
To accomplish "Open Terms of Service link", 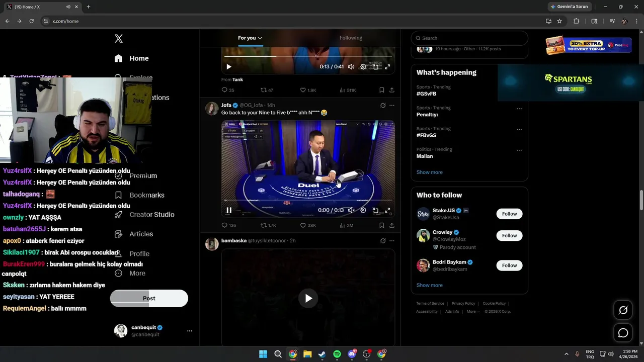I will pyautogui.click(x=430, y=304).
